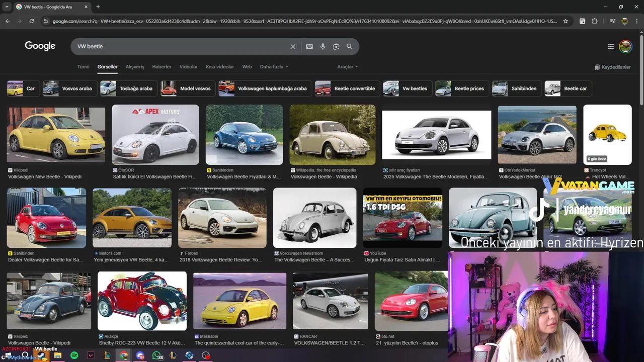
Task: Select the Görseller tab
Action: click(108, 67)
